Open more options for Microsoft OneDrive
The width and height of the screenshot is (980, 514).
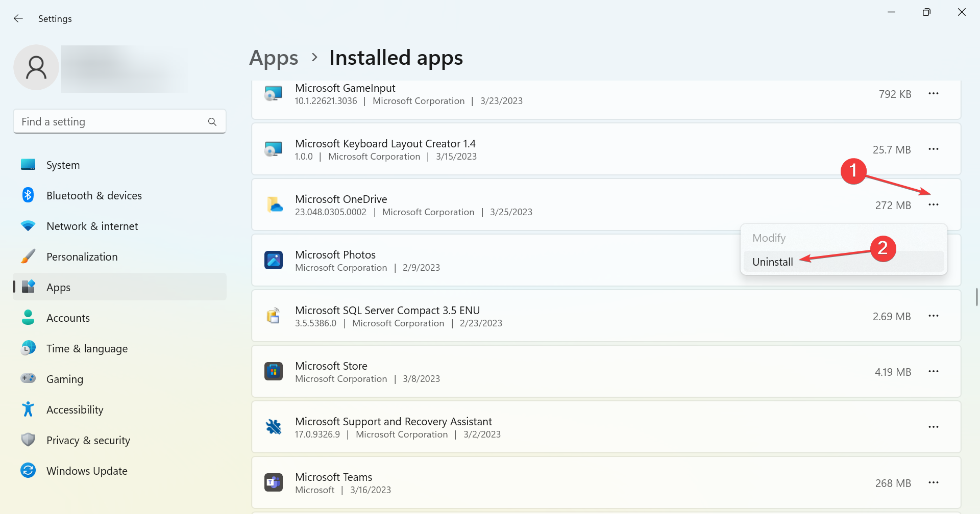coord(934,205)
